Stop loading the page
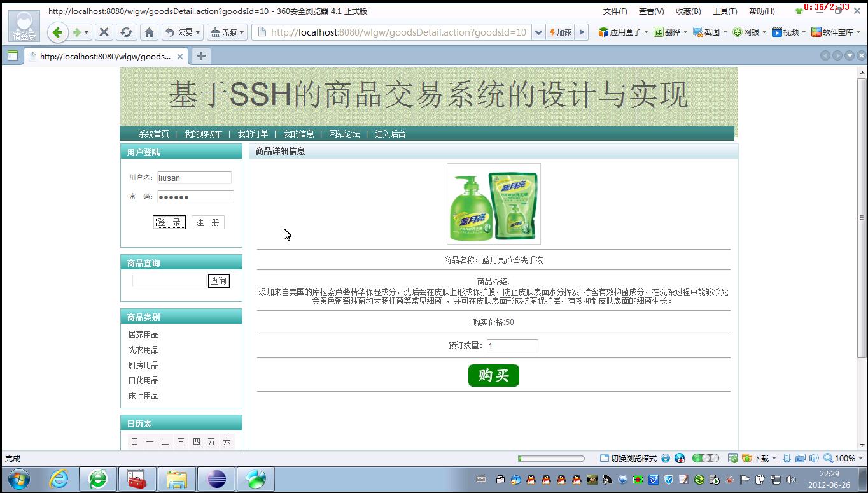This screenshot has width=868, height=493. pos(104,32)
